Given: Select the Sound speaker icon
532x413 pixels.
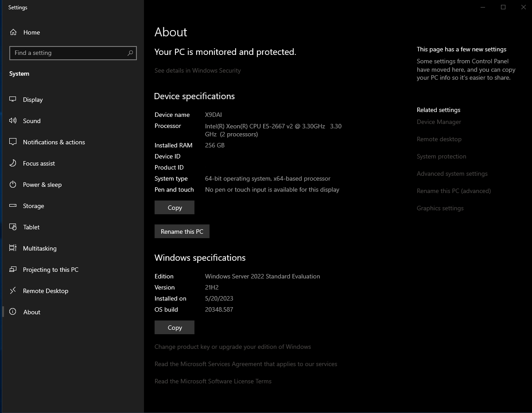Looking at the screenshot, I should tap(13, 121).
